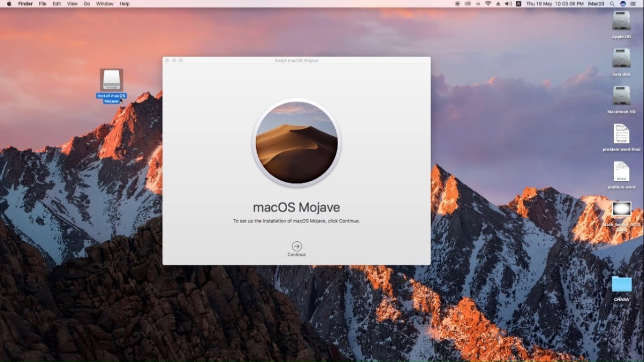Open the input source A menu
This screenshot has height=362, width=644.
click(519, 4)
